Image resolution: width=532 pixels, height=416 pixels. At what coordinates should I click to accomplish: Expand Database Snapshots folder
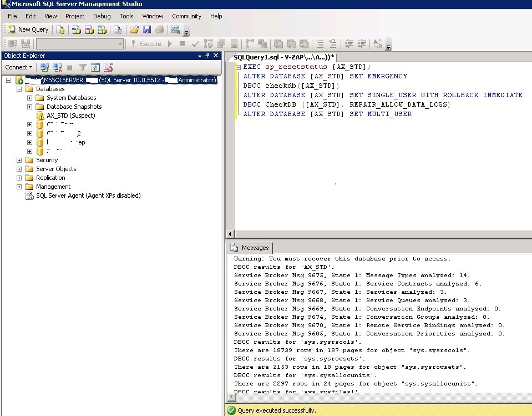pyautogui.click(x=29, y=107)
